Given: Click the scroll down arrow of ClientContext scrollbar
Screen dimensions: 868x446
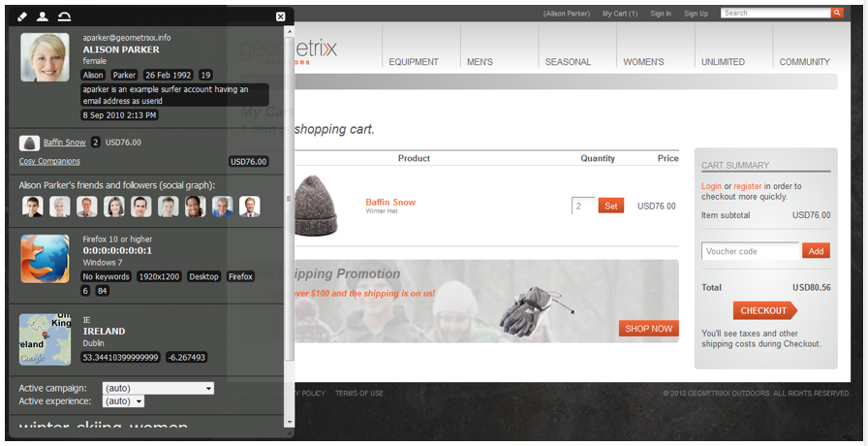Looking at the screenshot, I should pos(289,422).
